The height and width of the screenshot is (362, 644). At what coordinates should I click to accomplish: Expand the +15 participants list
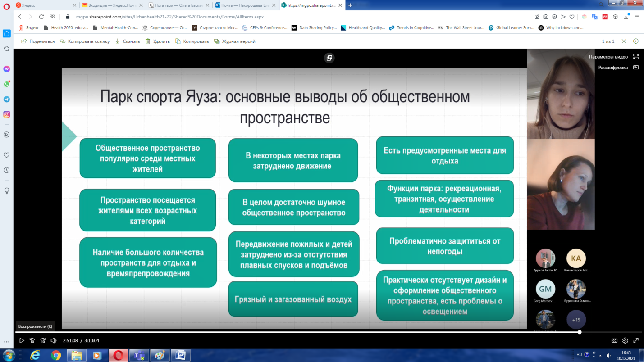coord(576,320)
